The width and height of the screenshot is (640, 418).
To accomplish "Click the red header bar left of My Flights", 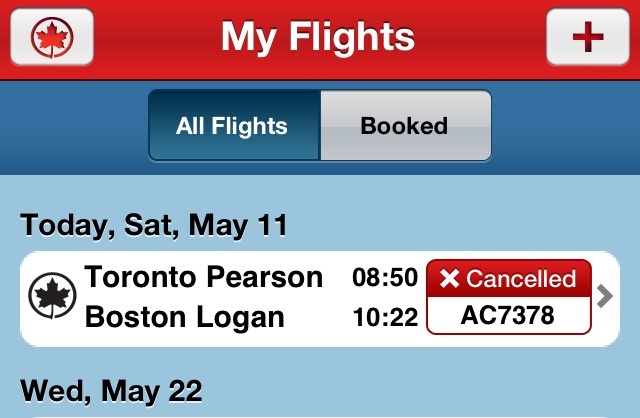I will [x=150, y=37].
